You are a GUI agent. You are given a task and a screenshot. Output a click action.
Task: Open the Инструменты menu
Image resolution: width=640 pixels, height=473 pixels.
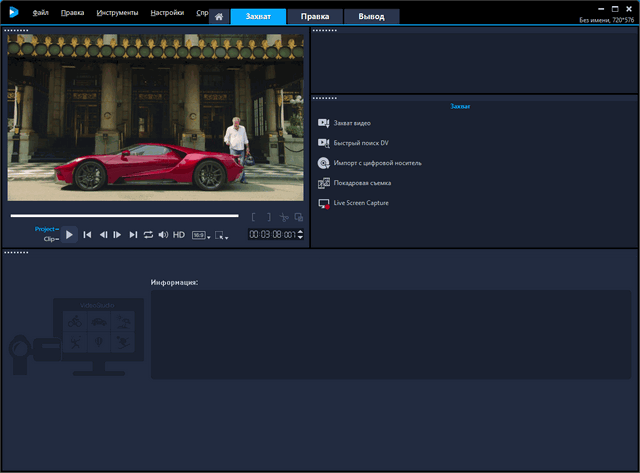tap(118, 14)
